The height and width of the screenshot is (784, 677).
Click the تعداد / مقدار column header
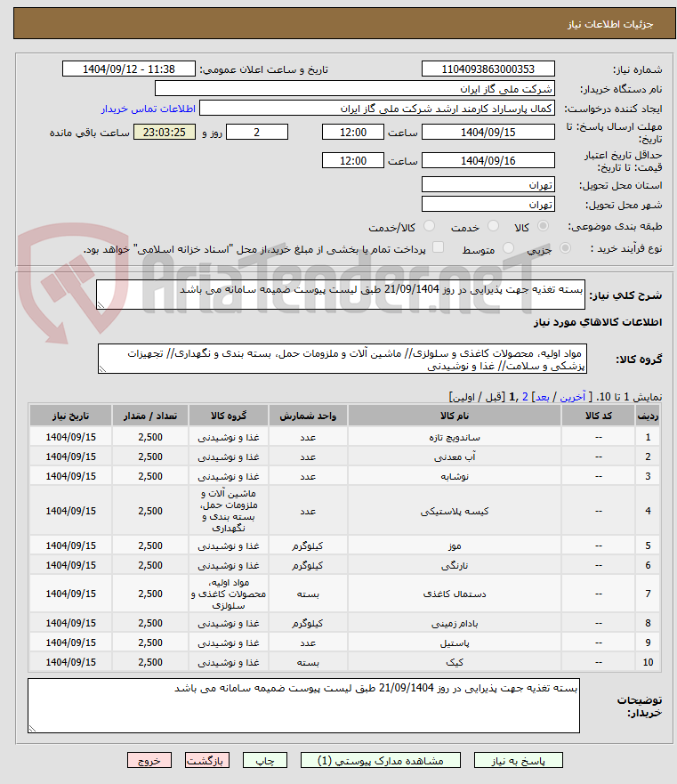(x=150, y=416)
